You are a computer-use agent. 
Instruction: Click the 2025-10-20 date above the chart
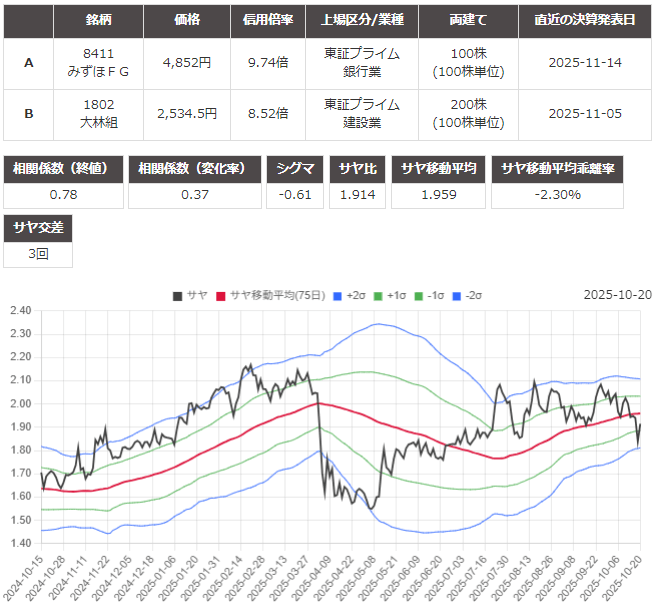[x=617, y=295]
